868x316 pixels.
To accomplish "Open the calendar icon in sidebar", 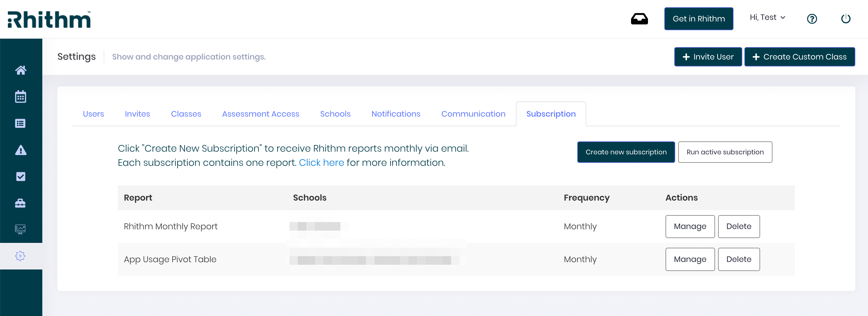I will (x=21, y=97).
